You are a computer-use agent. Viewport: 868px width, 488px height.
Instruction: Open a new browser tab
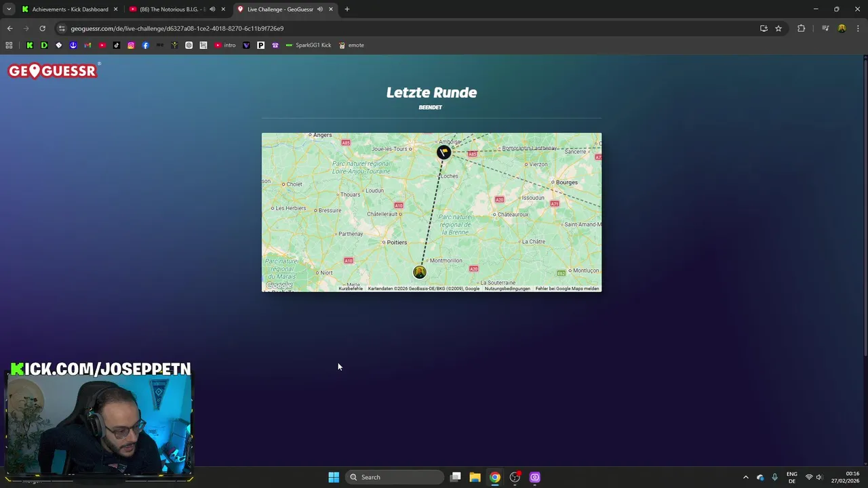[347, 9]
